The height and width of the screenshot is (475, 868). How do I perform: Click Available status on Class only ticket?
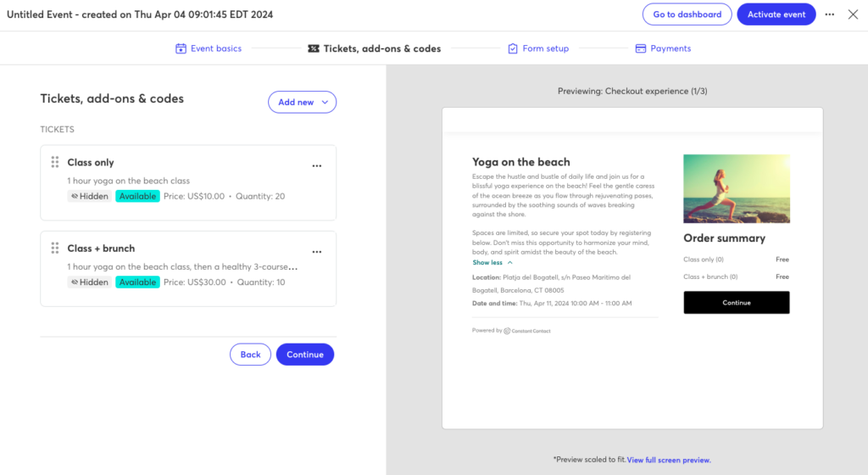click(x=137, y=196)
